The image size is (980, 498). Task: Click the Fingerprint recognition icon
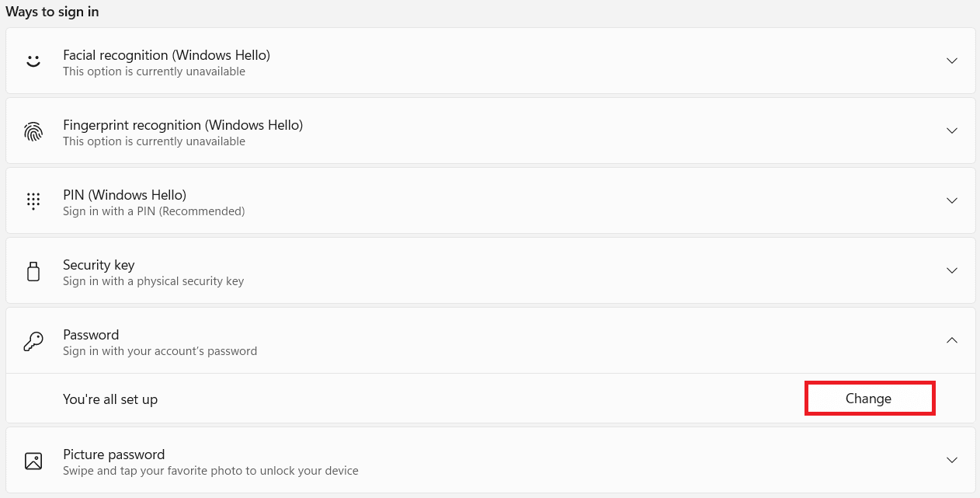click(33, 131)
